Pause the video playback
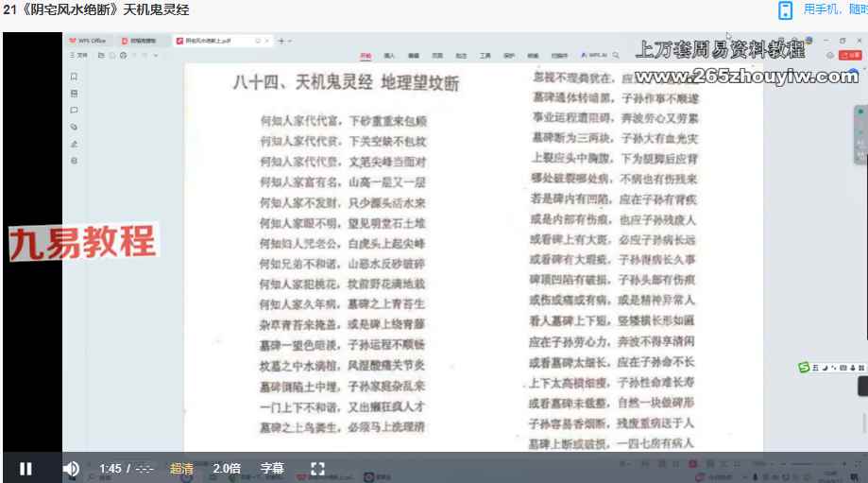The width and height of the screenshot is (868, 483). [x=26, y=469]
